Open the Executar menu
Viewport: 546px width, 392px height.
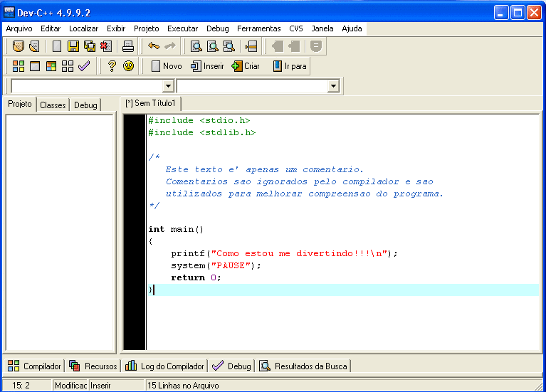183,28
